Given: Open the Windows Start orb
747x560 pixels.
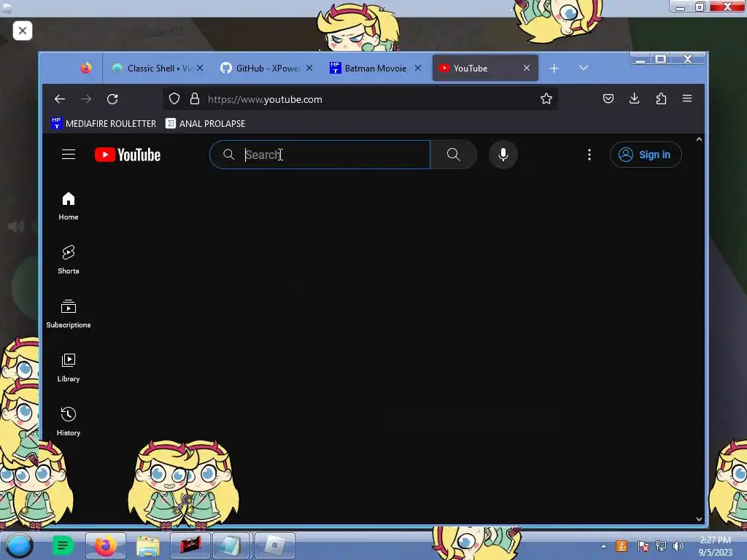Looking at the screenshot, I should (19, 545).
